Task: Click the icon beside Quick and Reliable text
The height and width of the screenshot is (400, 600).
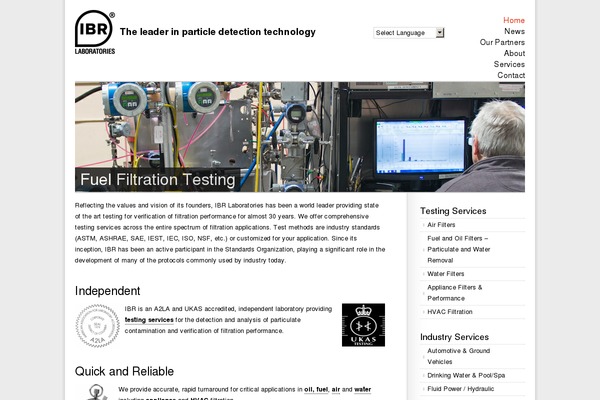Action: (x=96, y=392)
